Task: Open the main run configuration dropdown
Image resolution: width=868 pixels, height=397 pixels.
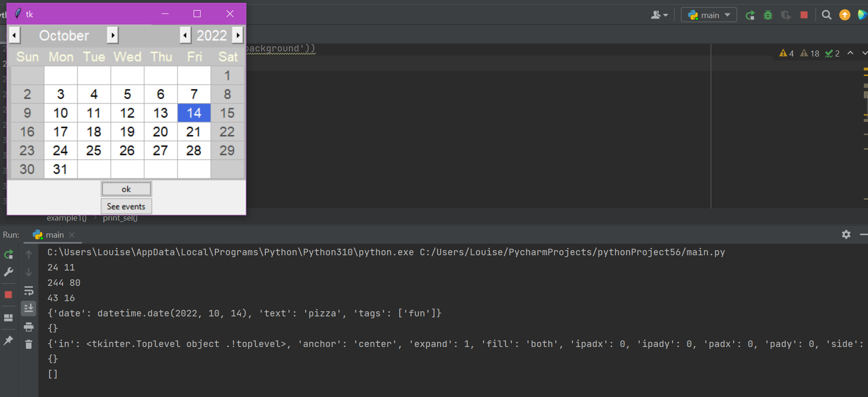Action: click(x=709, y=15)
